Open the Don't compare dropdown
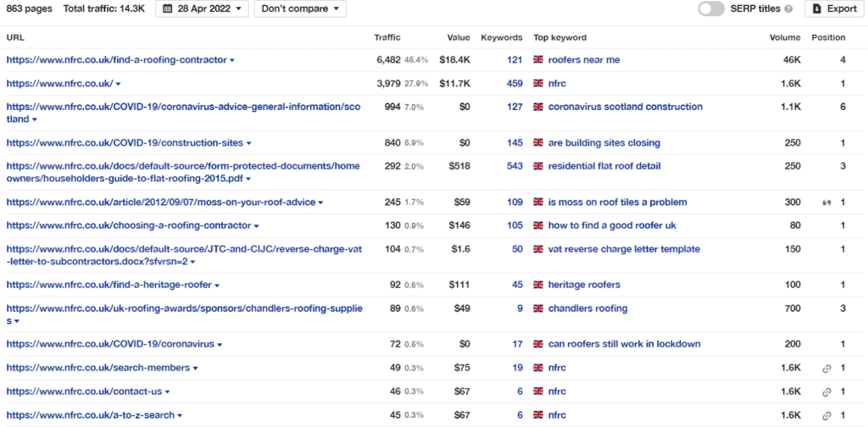 300,8
